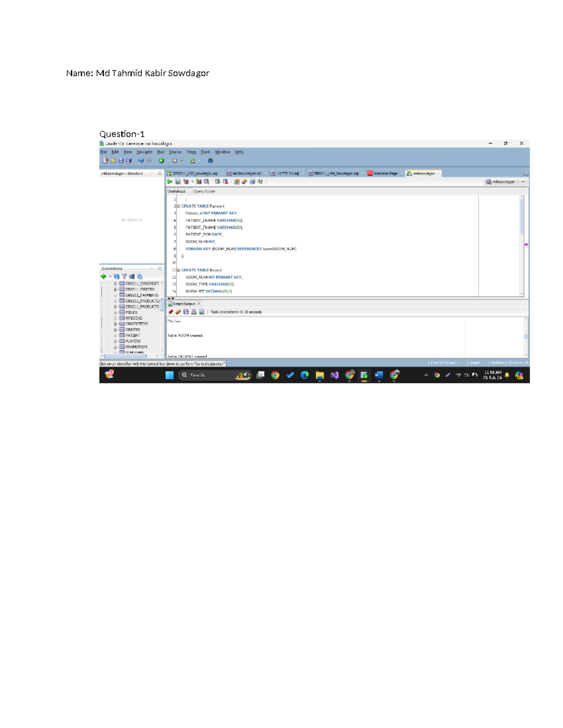Select the PLAYERS table in Connections tree
This screenshot has width=563, height=728.
point(133,341)
